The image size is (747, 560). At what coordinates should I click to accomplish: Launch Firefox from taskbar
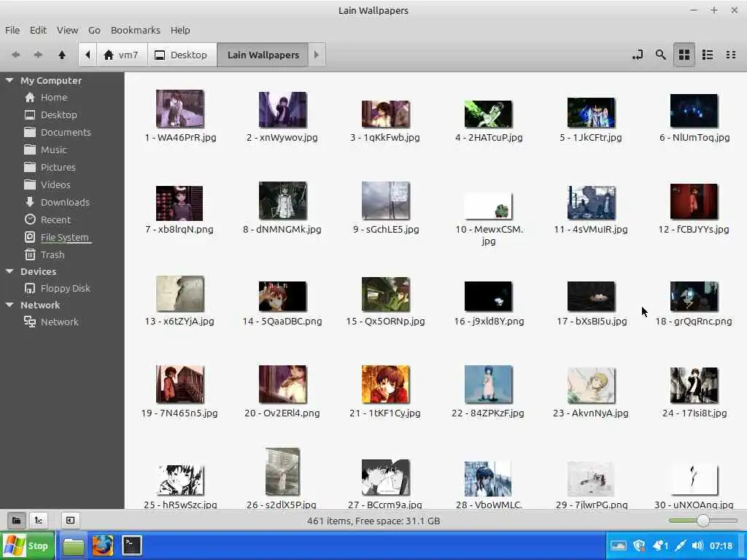click(x=103, y=545)
